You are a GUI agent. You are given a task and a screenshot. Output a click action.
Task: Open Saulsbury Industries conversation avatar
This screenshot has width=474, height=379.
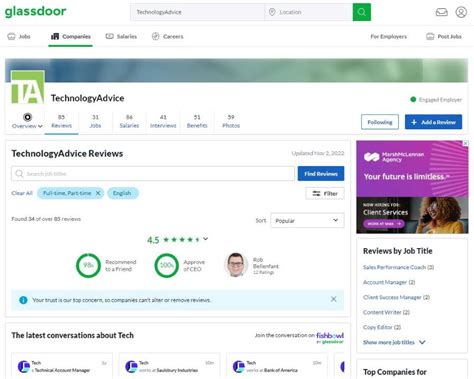click(x=131, y=367)
